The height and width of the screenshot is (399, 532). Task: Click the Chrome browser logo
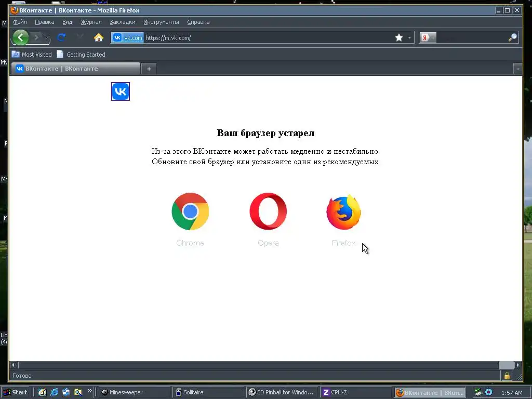(190, 211)
